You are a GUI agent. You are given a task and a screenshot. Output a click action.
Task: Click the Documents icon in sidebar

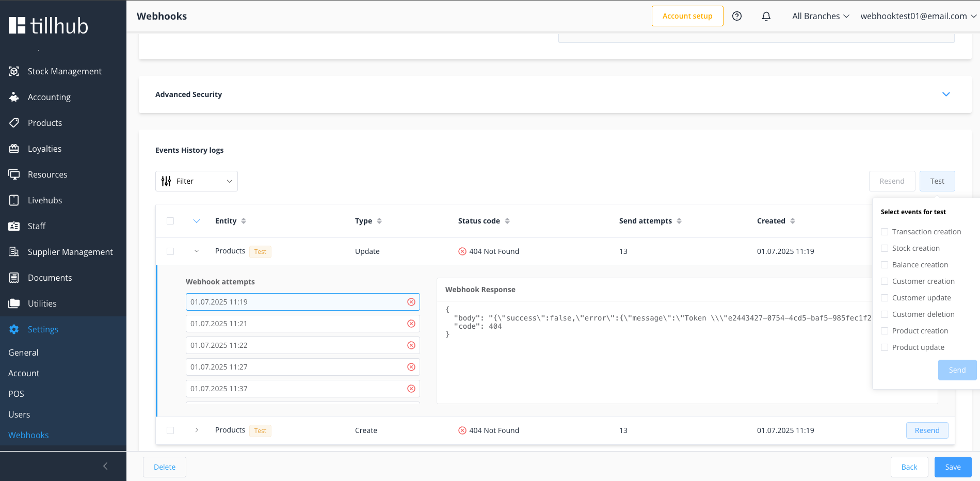[x=14, y=278]
